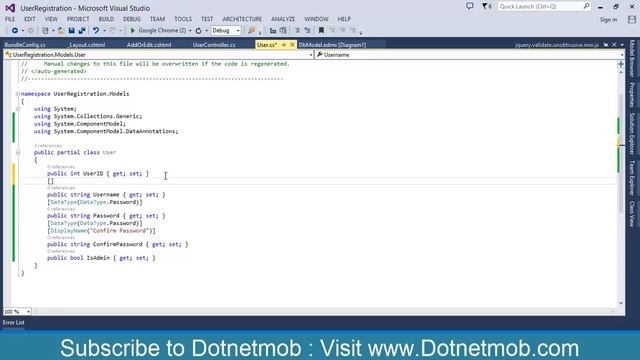Viewport: 640px width, 360px height.
Task: Open the navigate backward dropdown arrow
Action: pyautogui.click(x=22, y=31)
